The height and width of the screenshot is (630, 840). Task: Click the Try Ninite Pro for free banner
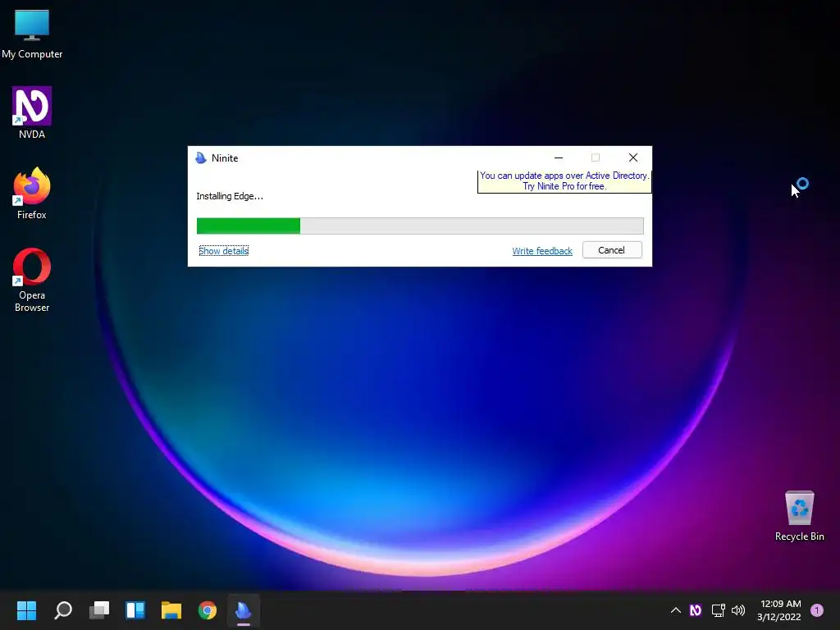click(x=564, y=181)
